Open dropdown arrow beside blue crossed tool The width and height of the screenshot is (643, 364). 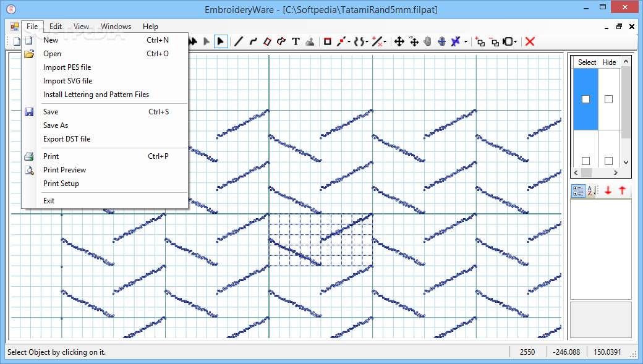(466, 41)
